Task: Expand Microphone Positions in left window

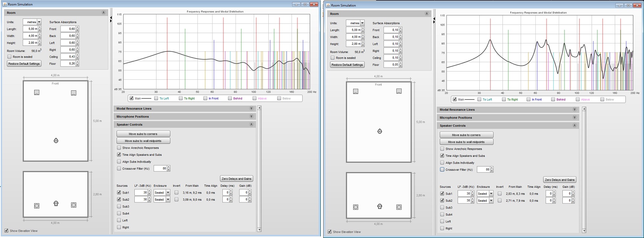Action: [x=251, y=116]
